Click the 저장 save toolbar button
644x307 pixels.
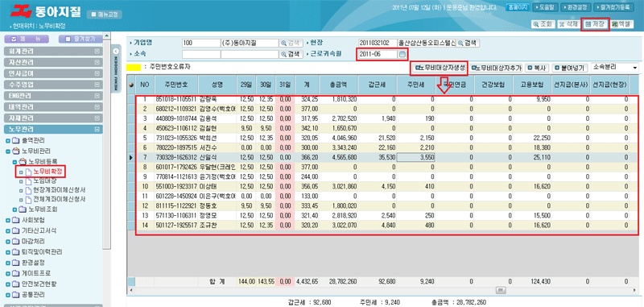[594, 24]
